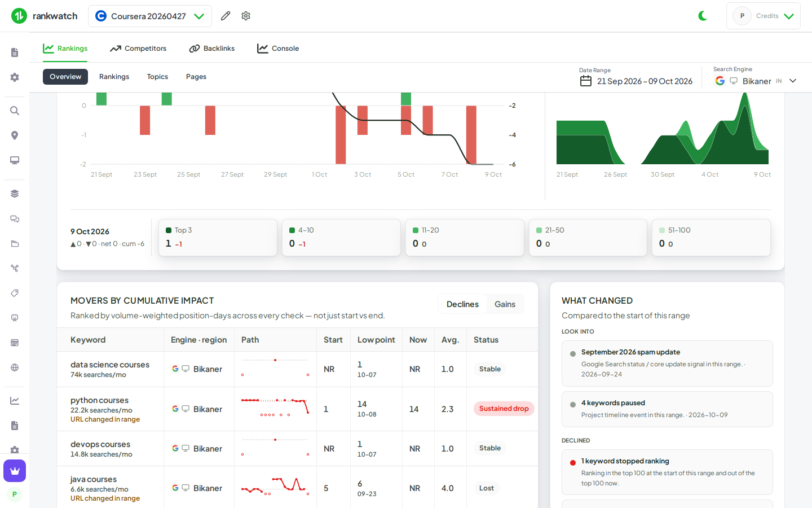Click URL changed in range under python courses
This screenshot has width=812, height=508.
105,419
